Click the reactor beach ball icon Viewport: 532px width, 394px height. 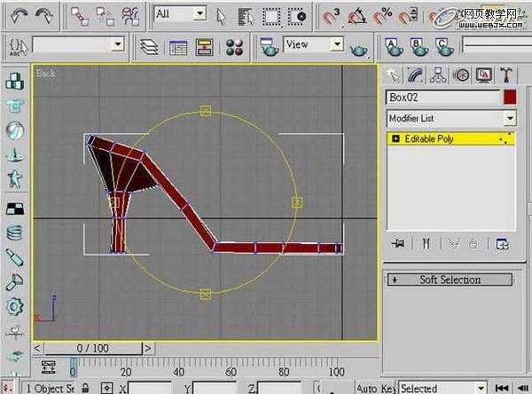(15, 130)
